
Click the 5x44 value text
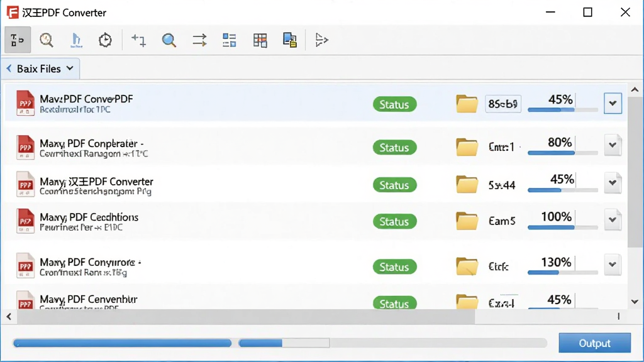tap(502, 185)
